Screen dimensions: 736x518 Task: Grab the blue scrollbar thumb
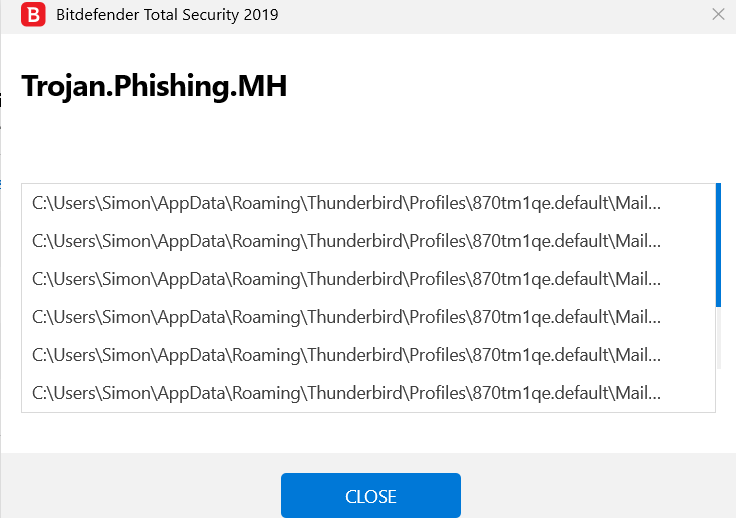(718, 244)
